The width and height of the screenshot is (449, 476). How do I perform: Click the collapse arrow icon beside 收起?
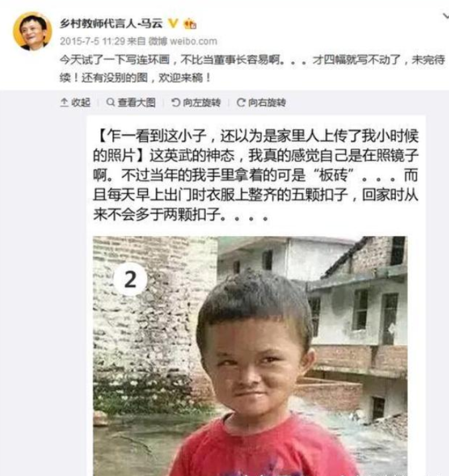coord(64,102)
